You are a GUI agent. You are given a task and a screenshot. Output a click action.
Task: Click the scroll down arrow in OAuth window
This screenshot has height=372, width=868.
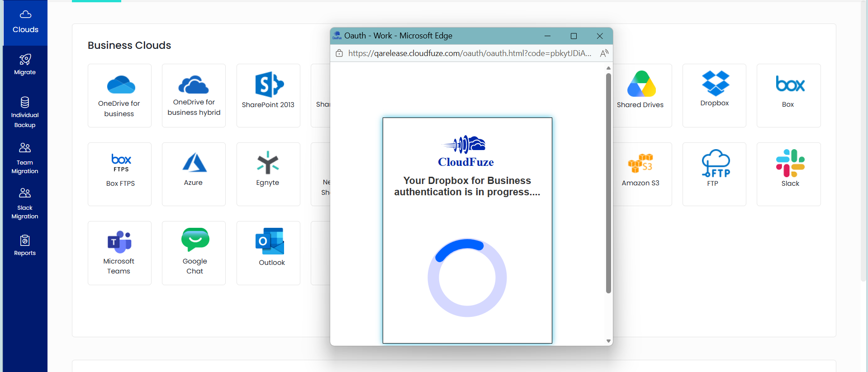tap(608, 341)
